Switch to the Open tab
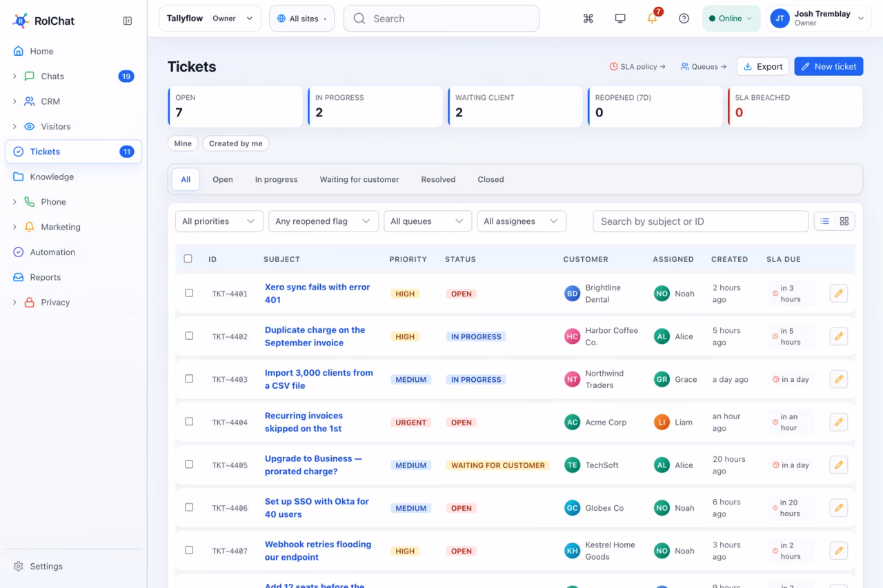The width and height of the screenshot is (883, 588). click(x=223, y=179)
